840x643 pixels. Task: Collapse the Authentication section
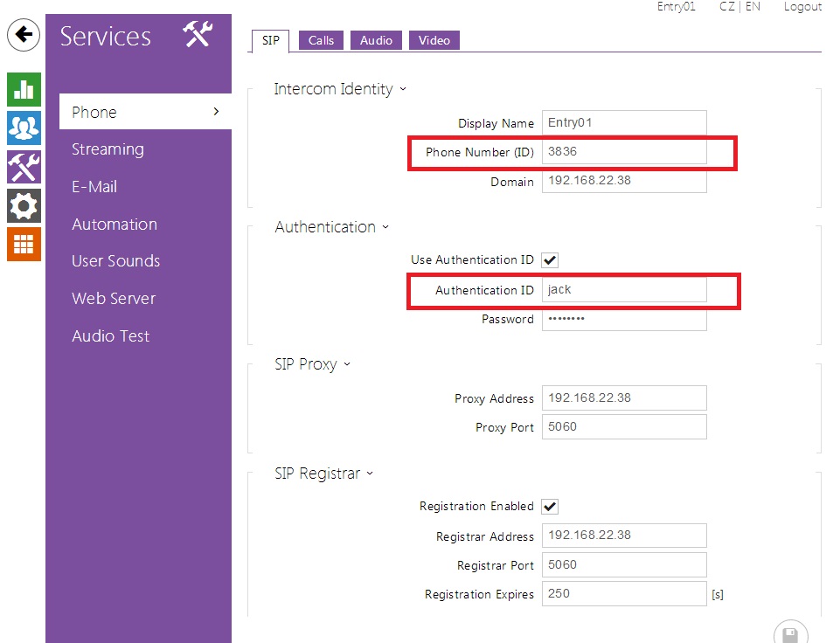pos(331,227)
